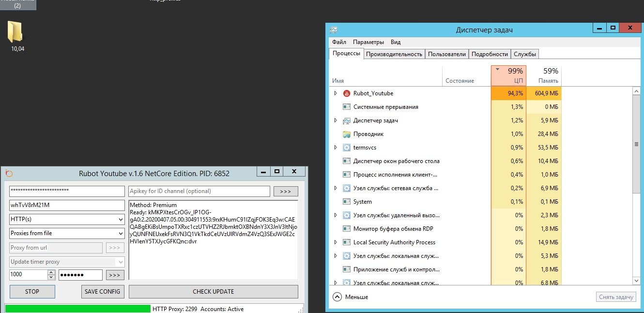Click the green progress bar
Viewport: 644px width, 313px height.
77,309
